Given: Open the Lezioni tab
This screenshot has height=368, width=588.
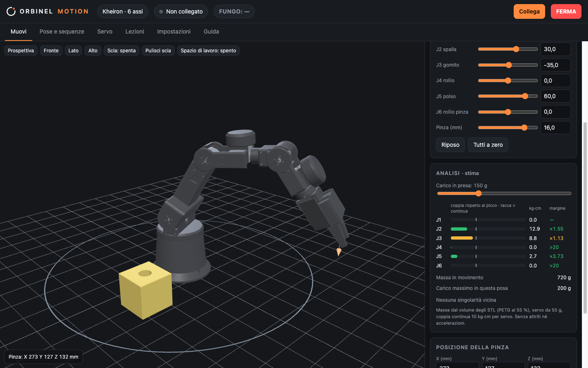Looking at the screenshot, I should [x=135, y=31].
